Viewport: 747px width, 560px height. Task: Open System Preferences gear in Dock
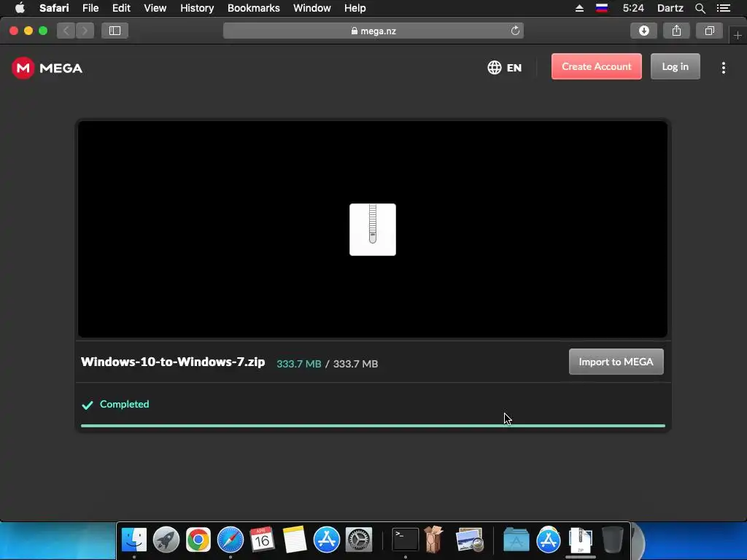click(358, 540)
